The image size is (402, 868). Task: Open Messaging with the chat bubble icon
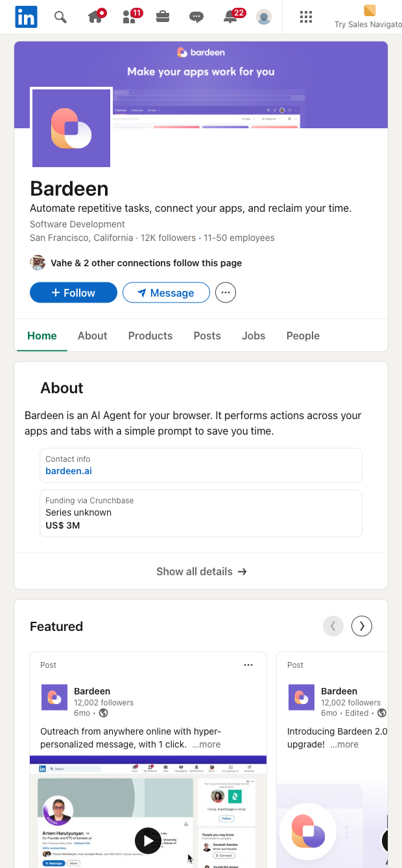point(196,17)
